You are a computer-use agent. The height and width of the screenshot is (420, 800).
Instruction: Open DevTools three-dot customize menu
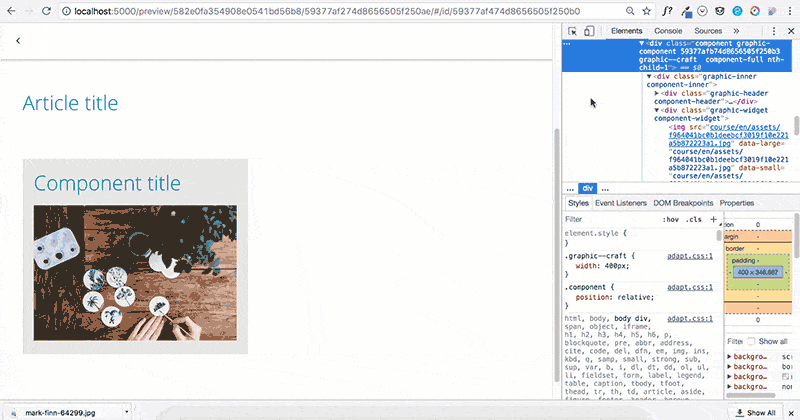click(774, 31)
